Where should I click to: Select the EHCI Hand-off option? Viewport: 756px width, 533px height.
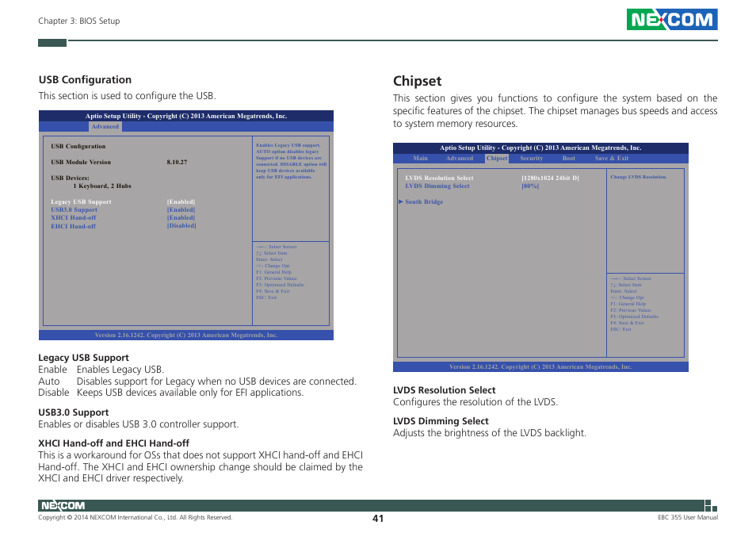[73, 226]
